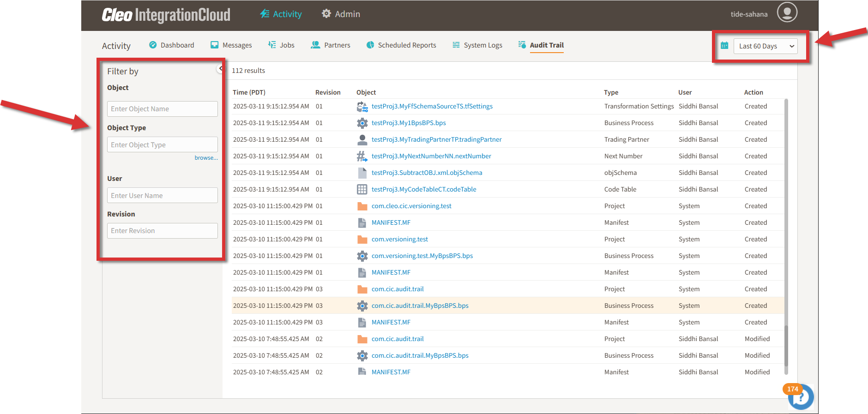Open the Activity menu in the header
Image resolution: width=868 pixels, height=414 pixels.
pyautogui.click(x=281, y=14)
